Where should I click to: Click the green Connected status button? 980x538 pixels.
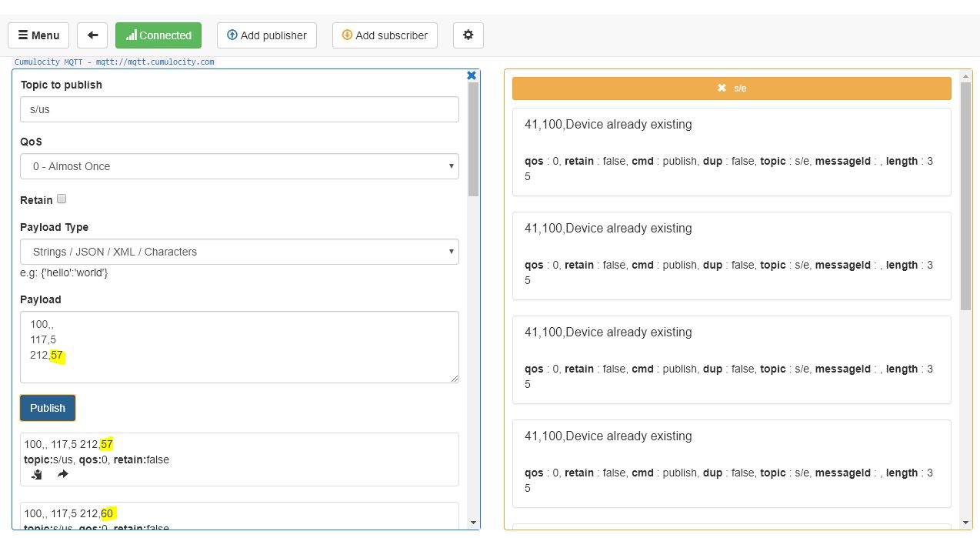tap(158, 35)
